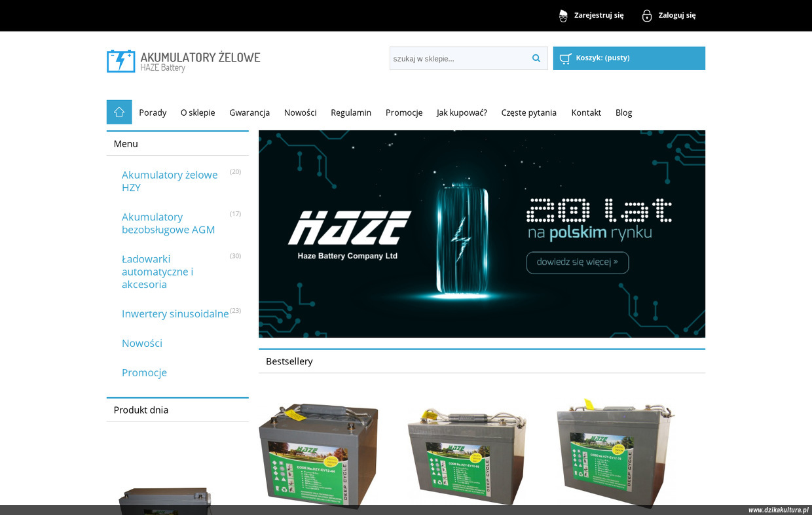
Task: Click the Produkt dnia section heading
Action: click(141, 410)
